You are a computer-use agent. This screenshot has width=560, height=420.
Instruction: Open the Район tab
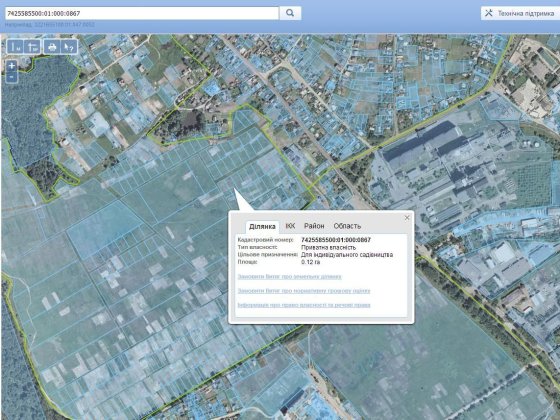[x=314, y=226]
